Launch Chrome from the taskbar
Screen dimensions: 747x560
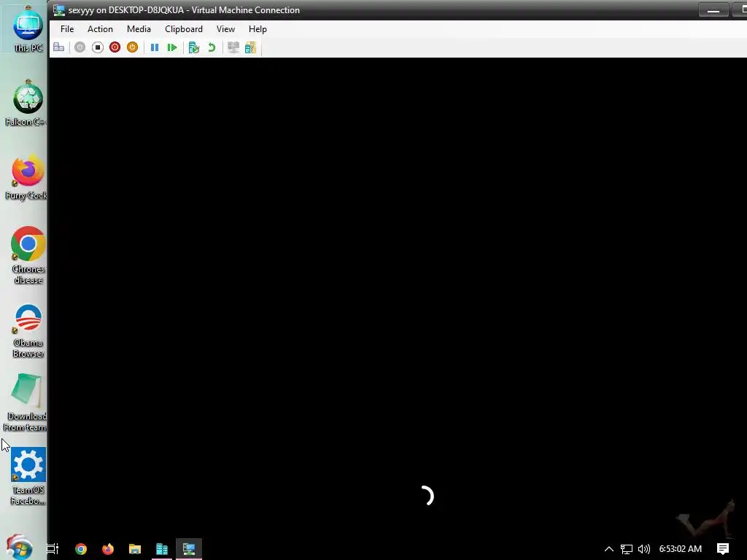[x=81, y=549]
